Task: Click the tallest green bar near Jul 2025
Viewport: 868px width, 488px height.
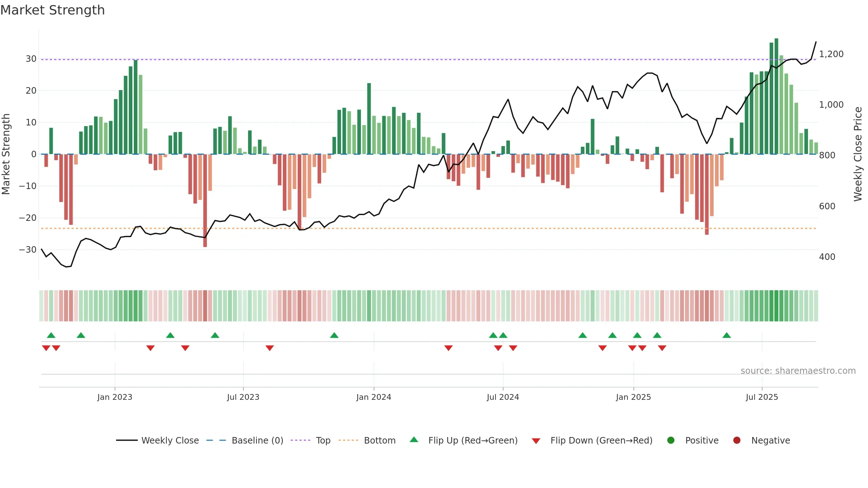Action: pyautogui.click(x=776, y=96)
